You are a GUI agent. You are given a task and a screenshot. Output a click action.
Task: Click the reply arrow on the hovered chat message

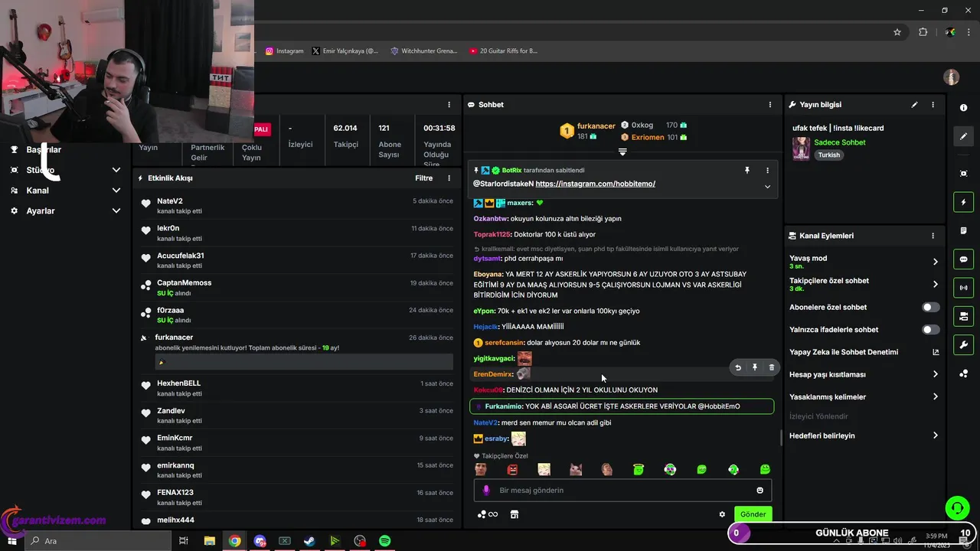738,367
